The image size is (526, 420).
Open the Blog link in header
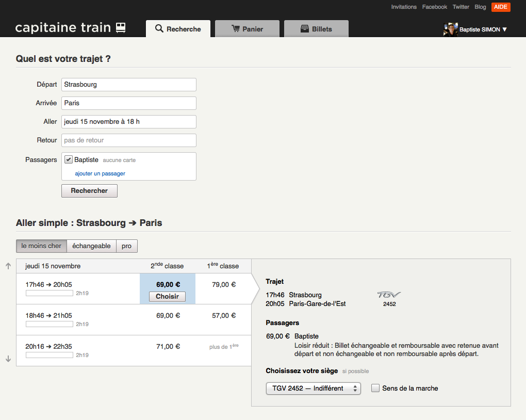pos(480,7)
